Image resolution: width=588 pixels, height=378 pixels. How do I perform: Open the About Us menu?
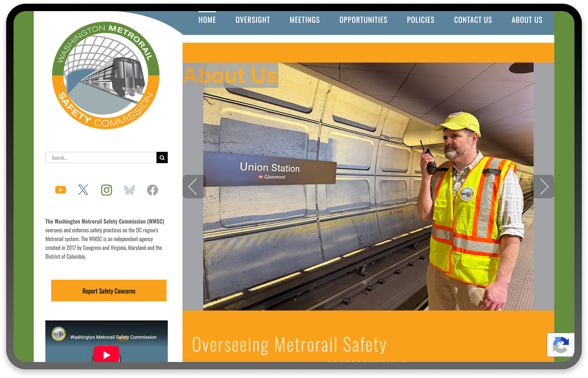[527, 20]
